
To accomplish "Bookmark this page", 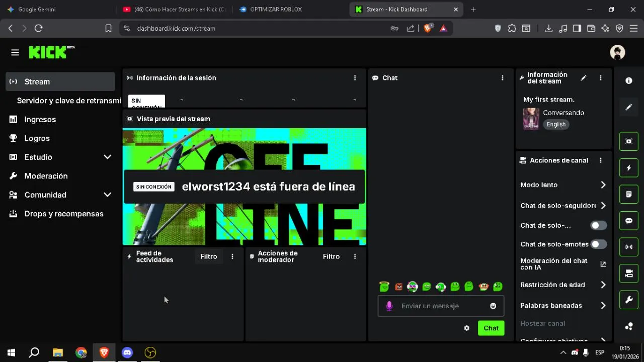I will pos(108,29).
